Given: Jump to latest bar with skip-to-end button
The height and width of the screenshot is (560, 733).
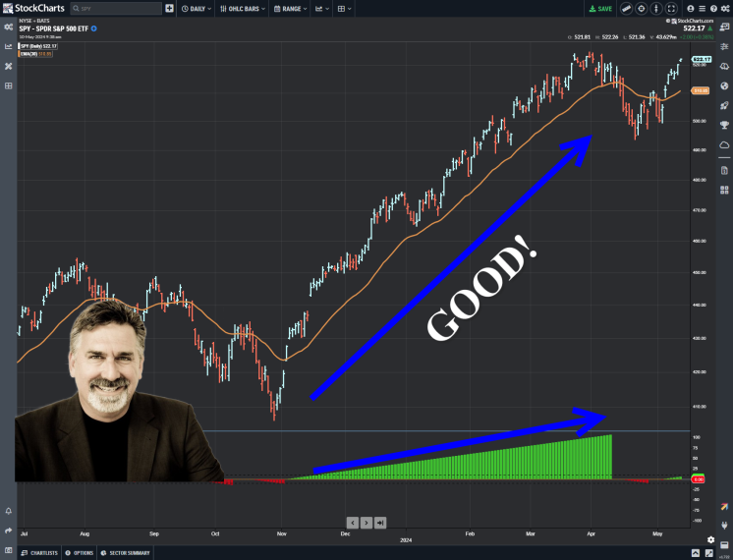Looking at the screenshot, I should (380, 523).
